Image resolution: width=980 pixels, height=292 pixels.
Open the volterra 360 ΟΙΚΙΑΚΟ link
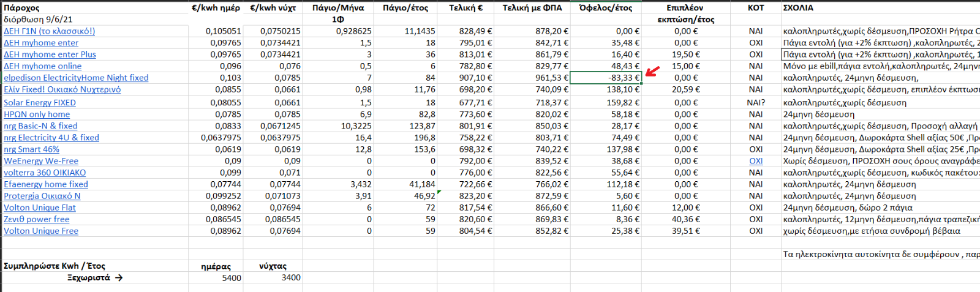tap(45, 173)
